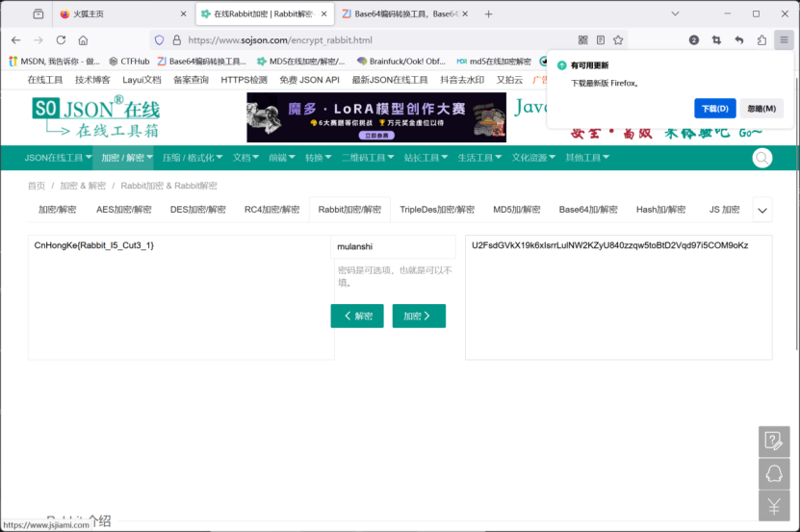Expand the 压缩 / 格式化 menu
The image size is (800, 532).
193,158
